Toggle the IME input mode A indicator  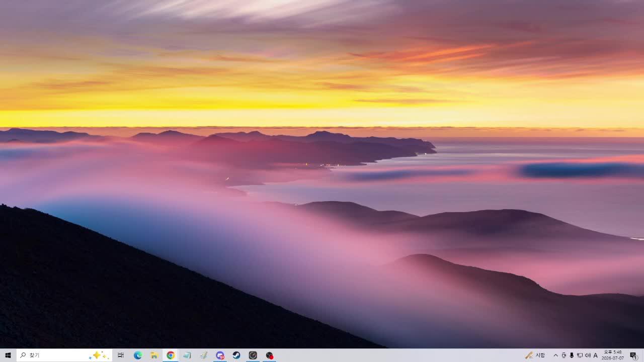tap(596, 355)
